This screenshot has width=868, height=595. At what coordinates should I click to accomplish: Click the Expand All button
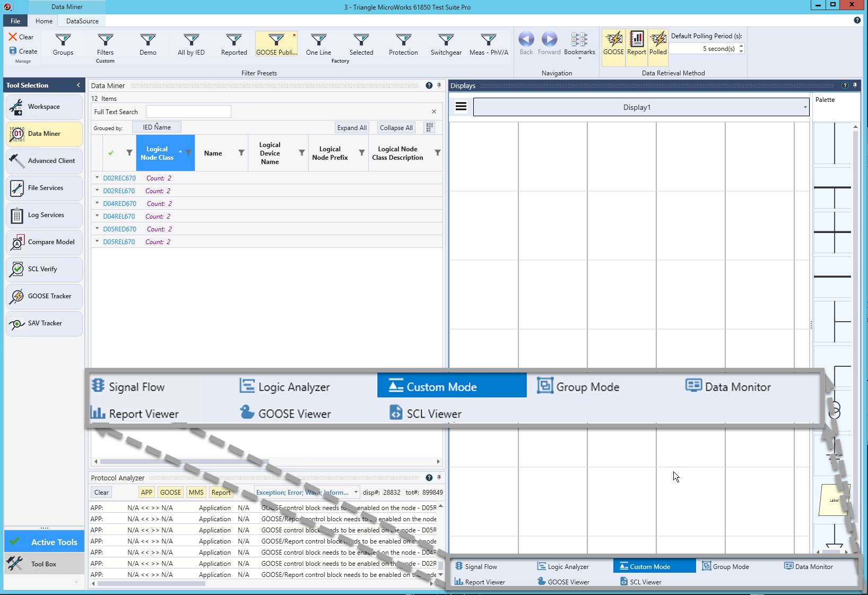click(352, 128)
